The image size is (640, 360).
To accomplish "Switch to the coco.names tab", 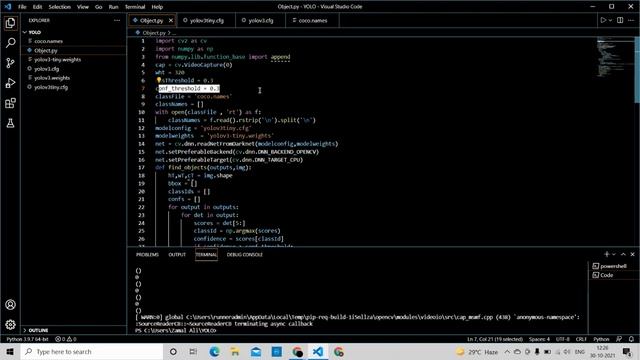I will pos(312,20).
